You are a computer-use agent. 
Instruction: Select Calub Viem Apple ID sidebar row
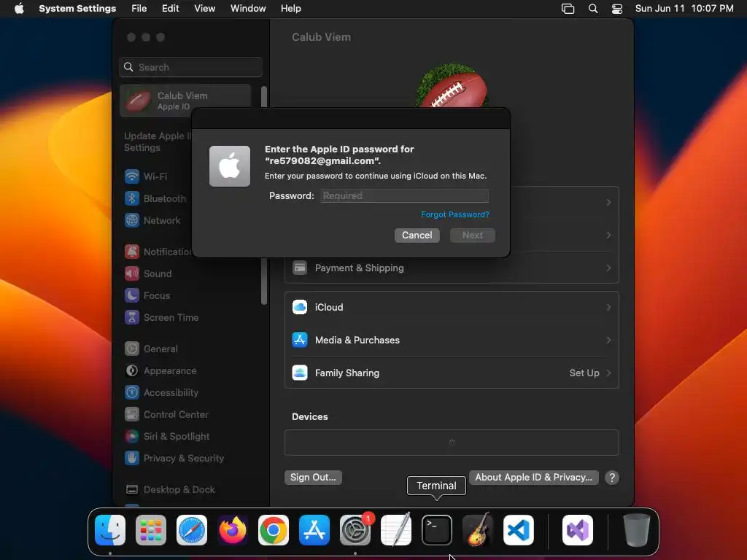pyautogui.click(x=185, y=101)
